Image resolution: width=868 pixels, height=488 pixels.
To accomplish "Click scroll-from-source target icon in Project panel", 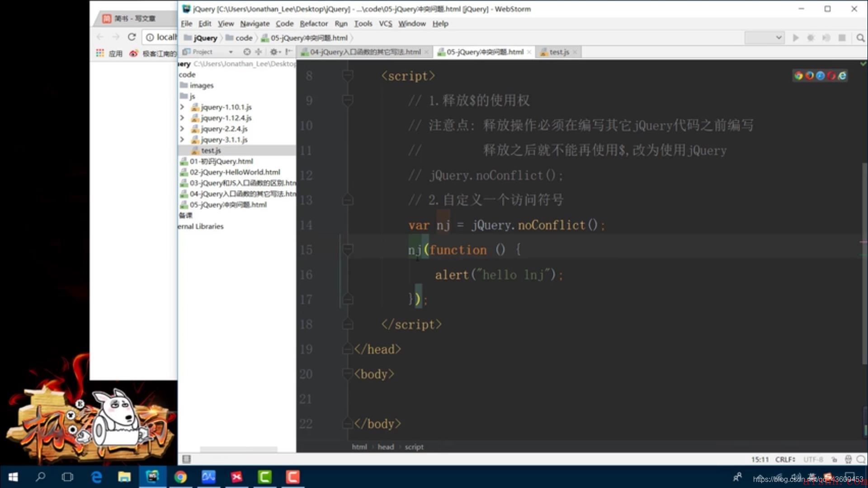I will (247, 52).
